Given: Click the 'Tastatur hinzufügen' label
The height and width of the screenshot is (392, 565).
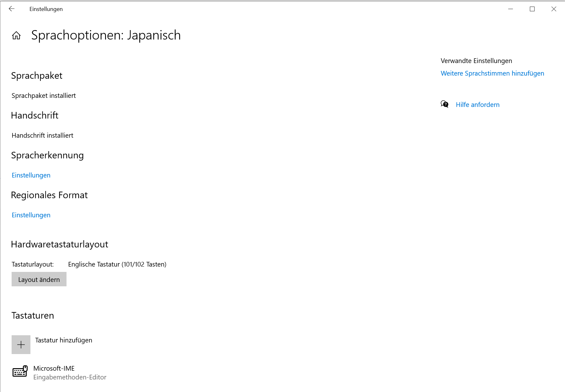Looking at the screenshot, I should 64,340.
